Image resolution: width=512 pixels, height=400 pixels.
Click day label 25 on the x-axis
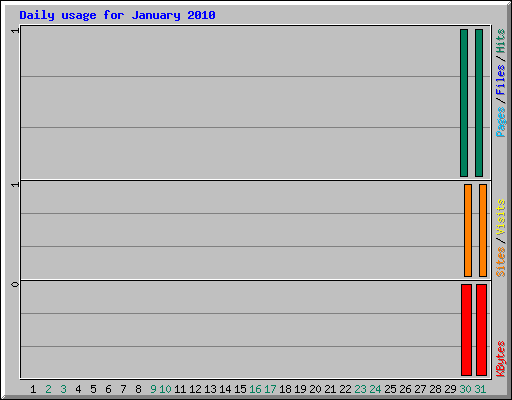(x=390, y=389)
